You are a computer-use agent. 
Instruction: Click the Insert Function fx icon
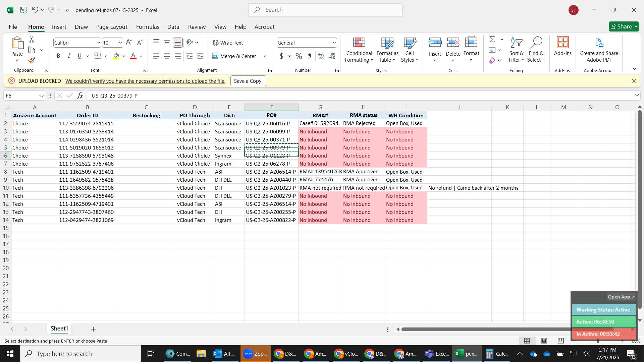pos(80,96)
